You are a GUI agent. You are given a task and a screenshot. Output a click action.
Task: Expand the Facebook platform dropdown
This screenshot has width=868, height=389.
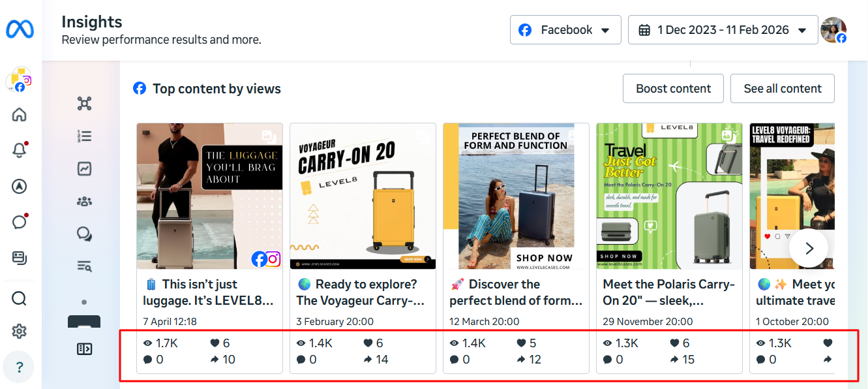click(565, 30)
